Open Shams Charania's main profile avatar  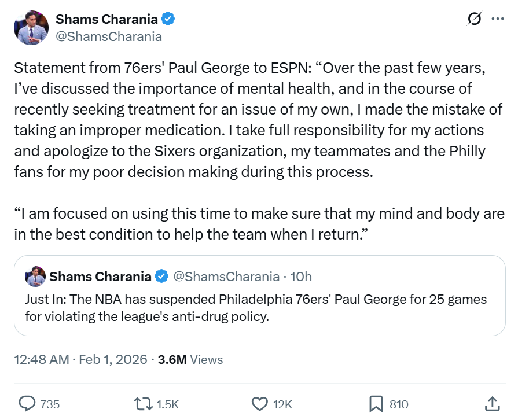pos(31,27)
